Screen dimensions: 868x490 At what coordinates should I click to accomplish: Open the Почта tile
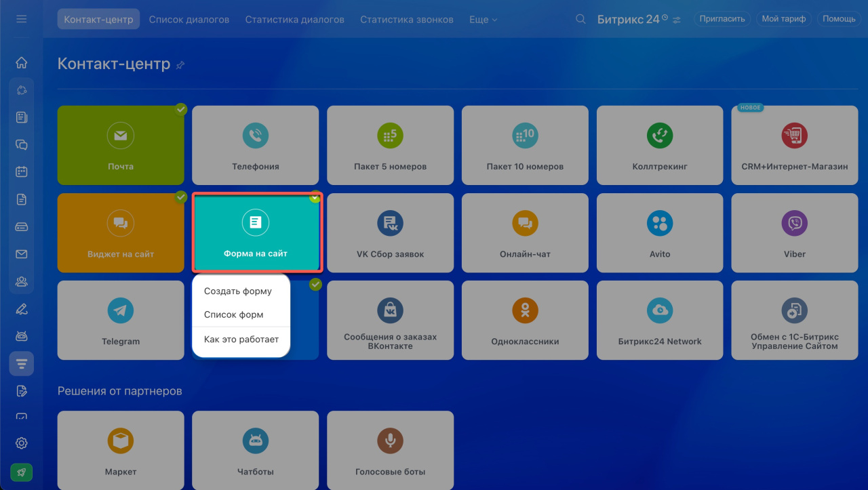coord(121,145)
